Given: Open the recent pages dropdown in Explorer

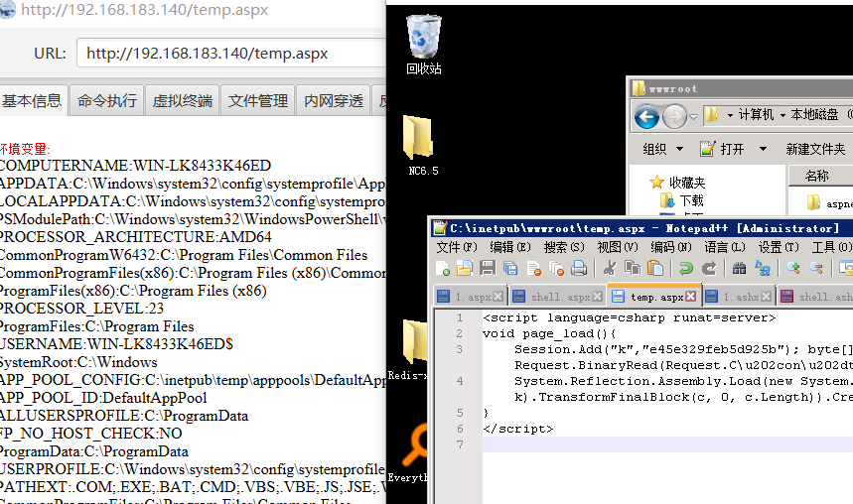Looking at the screenshot, I should pos(693,116).
